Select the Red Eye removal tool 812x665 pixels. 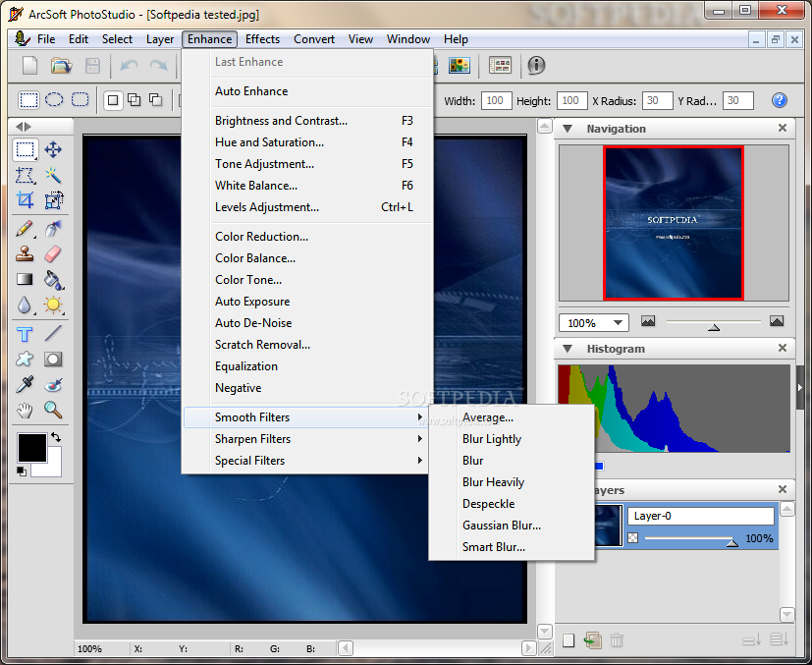coord(53,384)
